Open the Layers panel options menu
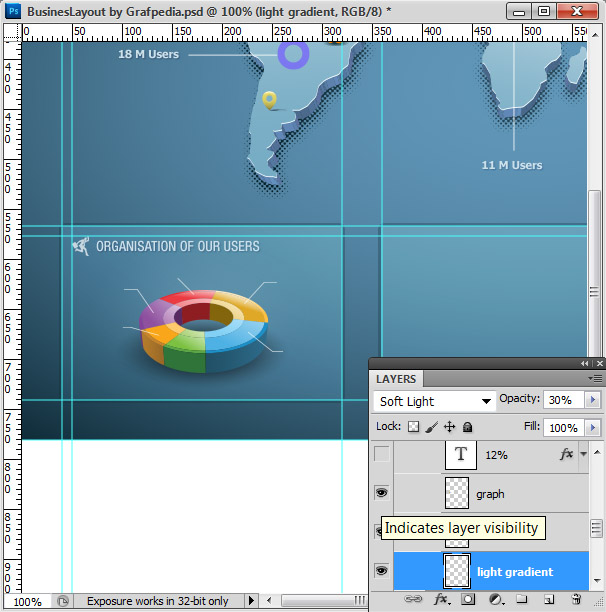This screenshot has height=612, width=606. pos(595,378)
